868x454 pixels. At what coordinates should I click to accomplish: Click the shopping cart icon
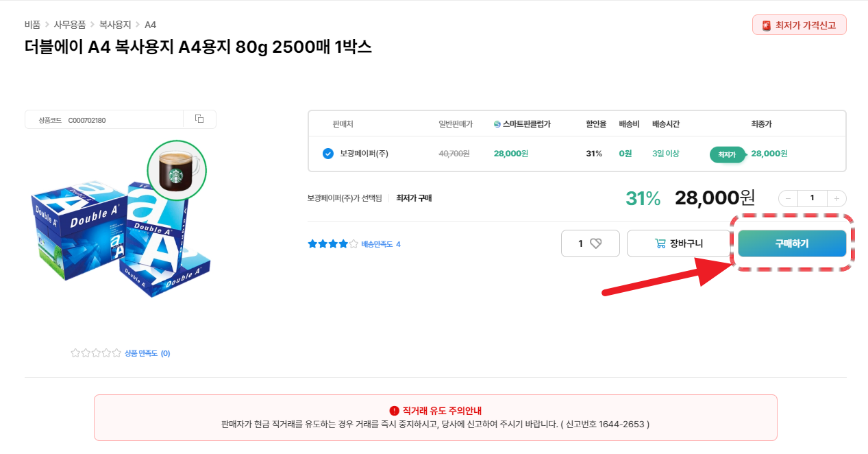tap(660, 243)
